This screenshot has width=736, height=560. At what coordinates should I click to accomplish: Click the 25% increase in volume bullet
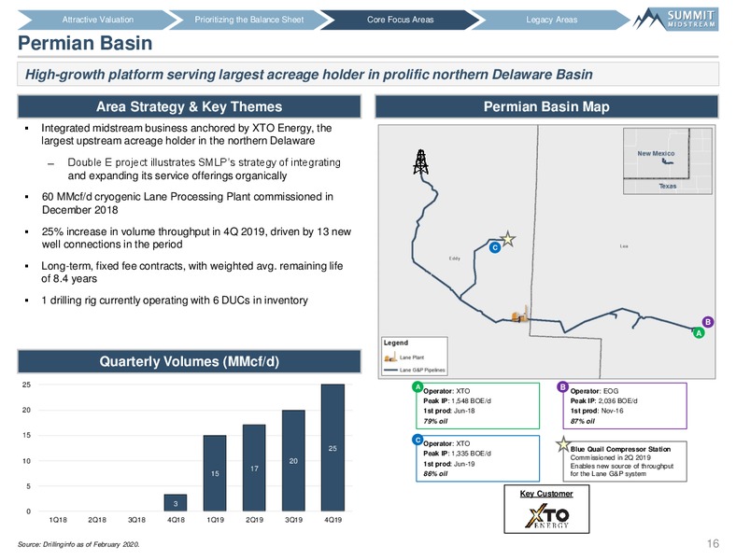(x=196, y=238)
